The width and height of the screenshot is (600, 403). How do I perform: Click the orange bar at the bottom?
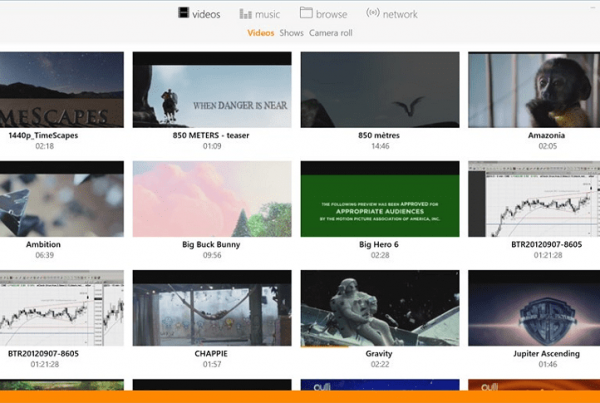coord(300,396)
